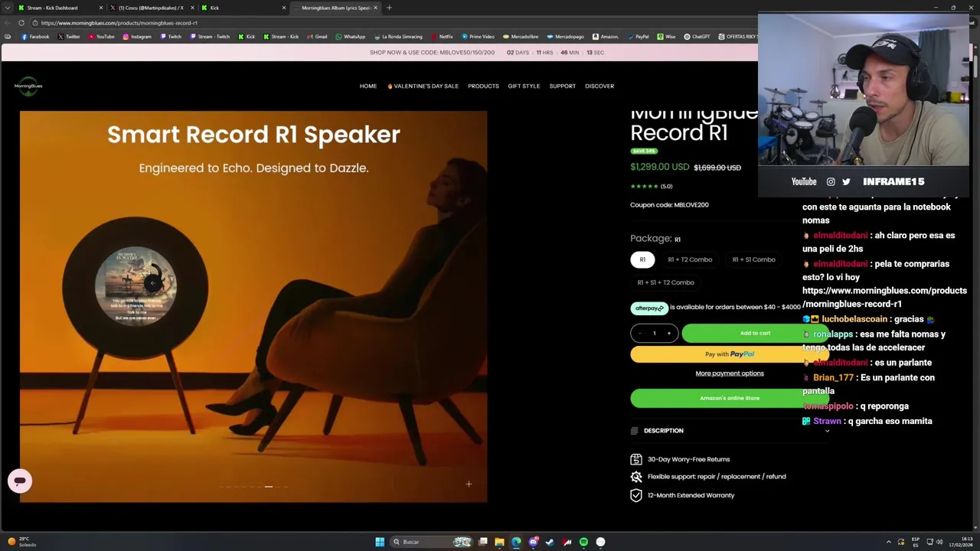Open the Stream - Twitch bookmark
The width and height of the screenshot is (980, 551).
[x=210, y=37]
